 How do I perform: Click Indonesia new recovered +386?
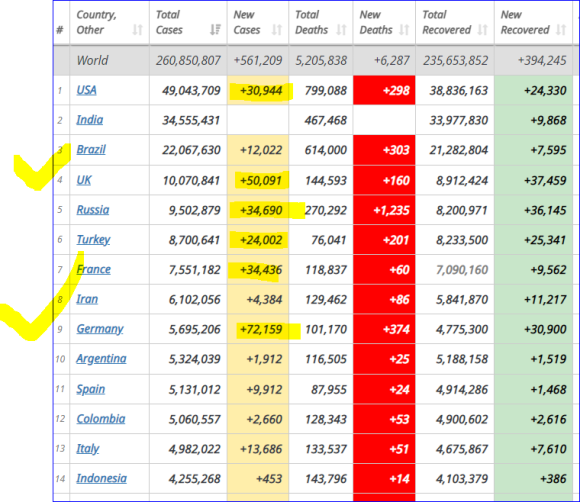point(553,479)
